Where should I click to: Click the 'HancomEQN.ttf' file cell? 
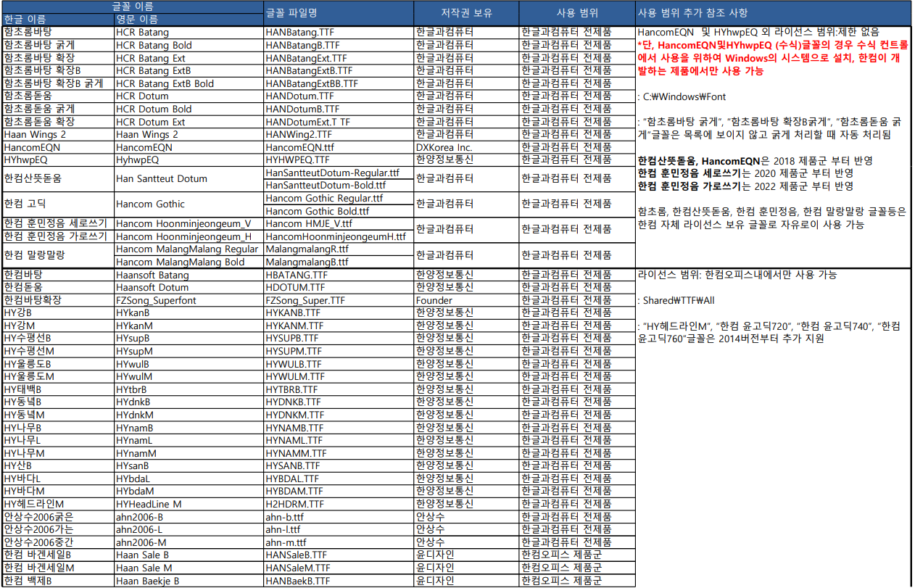click(x=339, y=147)
